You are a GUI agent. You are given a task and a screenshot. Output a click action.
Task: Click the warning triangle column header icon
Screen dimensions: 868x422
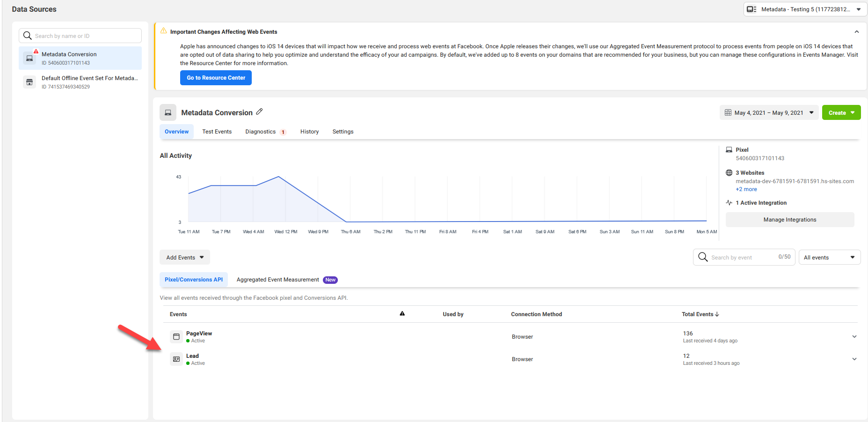click(402, 314)
